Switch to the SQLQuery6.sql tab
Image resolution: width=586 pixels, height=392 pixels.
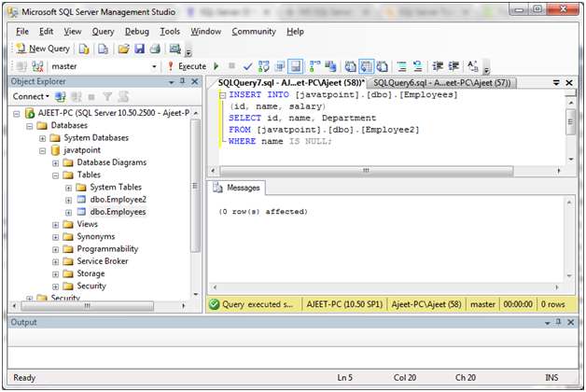point(442,82)
